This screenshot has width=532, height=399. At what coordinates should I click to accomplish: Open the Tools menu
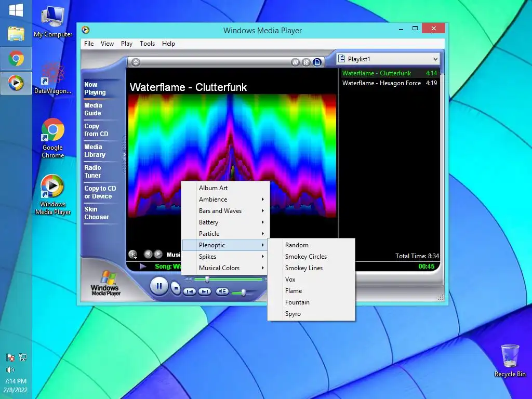coord(147,44)
